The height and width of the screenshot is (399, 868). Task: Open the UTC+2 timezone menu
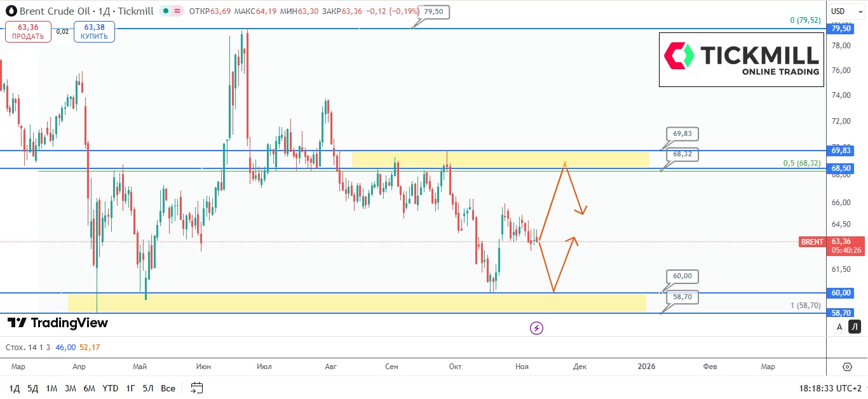point(832,388)
